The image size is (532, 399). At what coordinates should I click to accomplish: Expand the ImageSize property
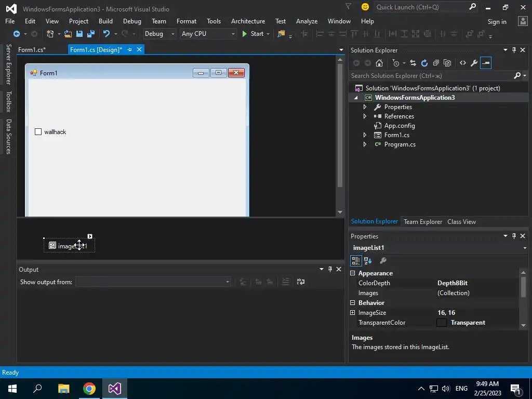353,312
